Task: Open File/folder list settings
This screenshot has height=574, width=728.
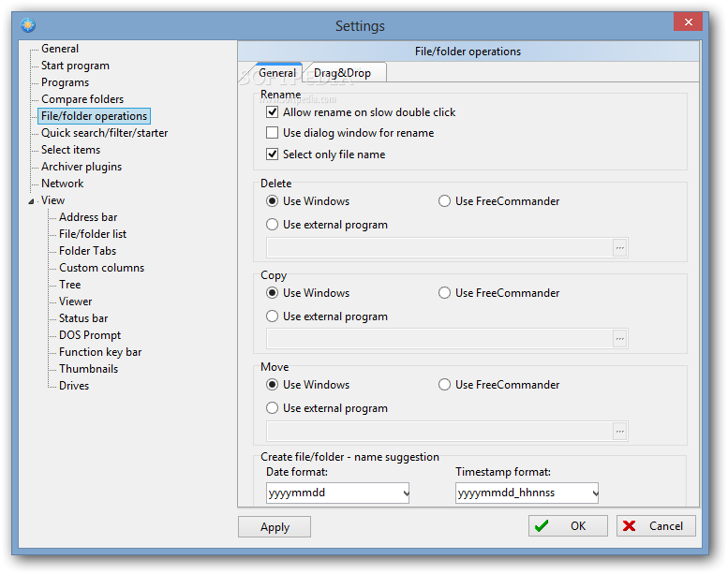Action: pyautogui.click(x=93, y=234)
